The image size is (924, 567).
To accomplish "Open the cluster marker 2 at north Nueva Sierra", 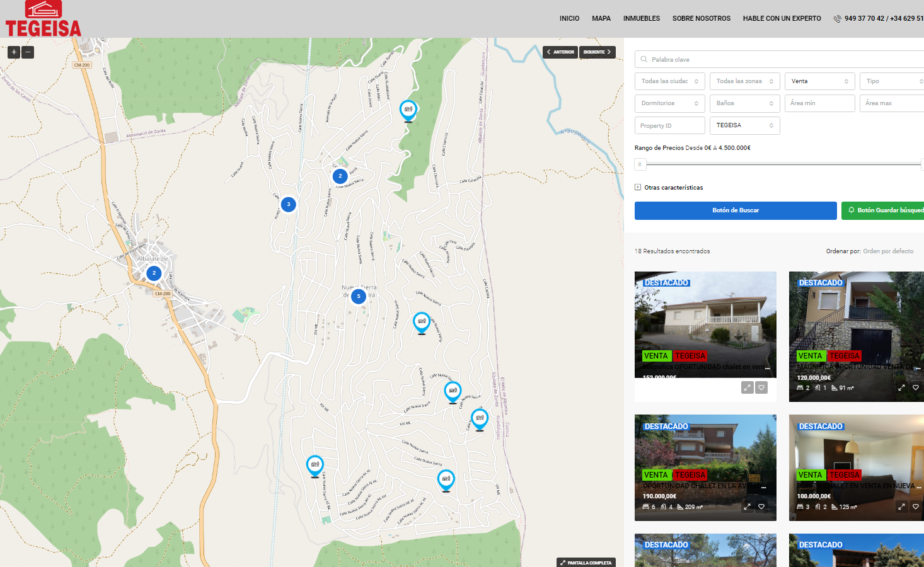I will click(x=340, y=176).
